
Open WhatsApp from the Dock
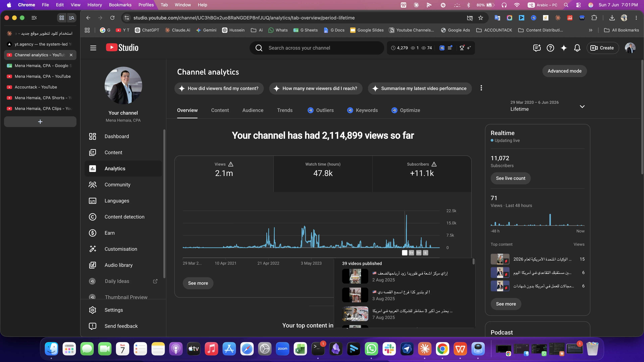tap(371, 349)
